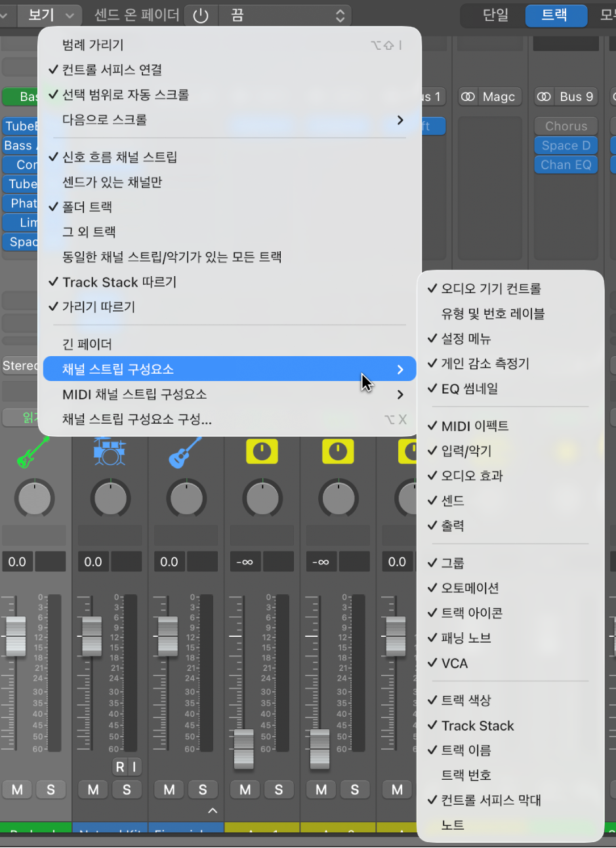The height and width of the screenshot is (848, 616).
Task: Toggle 컨트롤 서피스 막대 component
Action: [510, 800]
